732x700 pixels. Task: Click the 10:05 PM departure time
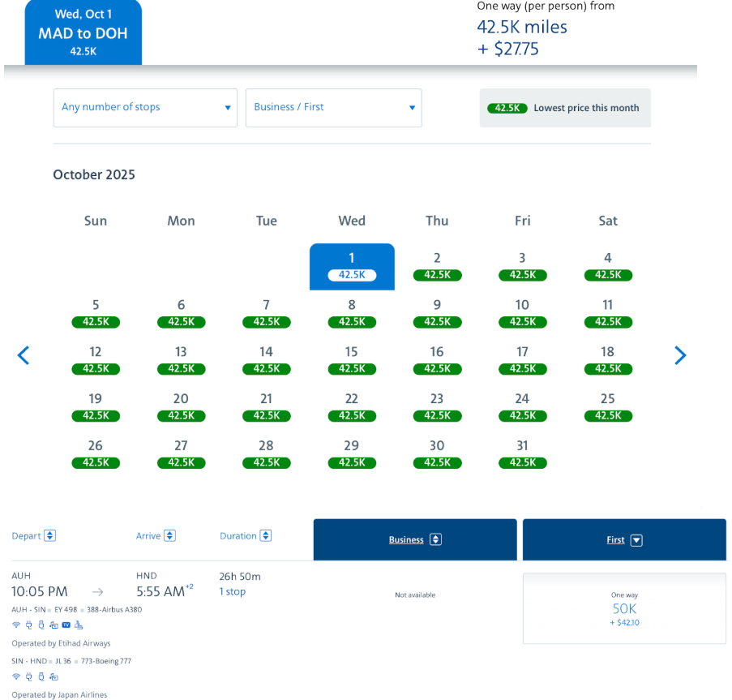point(40,591)
